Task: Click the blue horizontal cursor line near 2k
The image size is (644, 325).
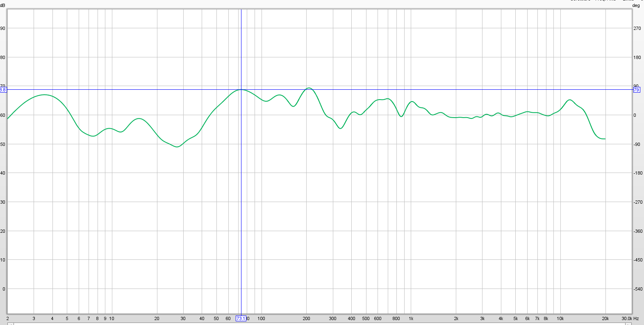Action: (456, 89)
